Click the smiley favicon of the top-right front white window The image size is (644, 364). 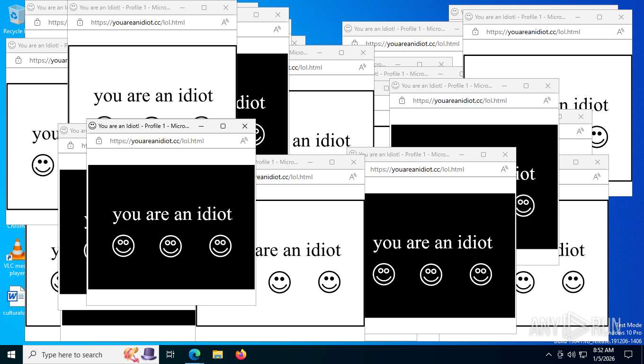point(469,17)
